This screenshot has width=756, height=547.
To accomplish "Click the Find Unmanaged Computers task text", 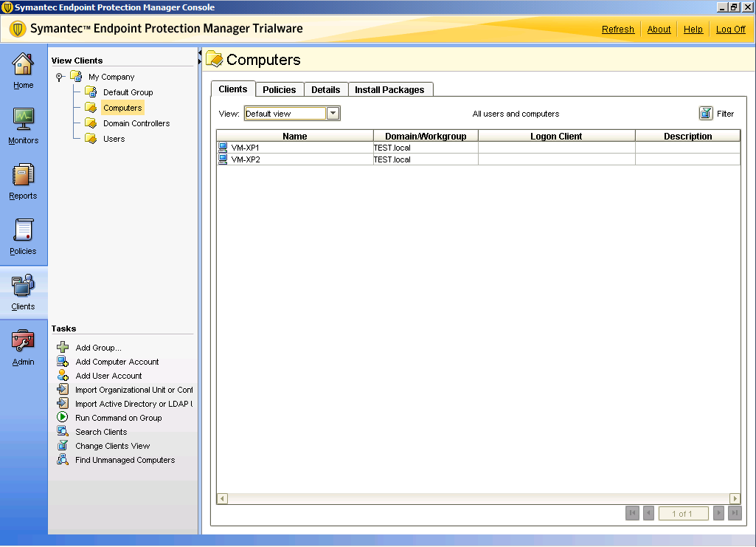I will click(125, 460).
